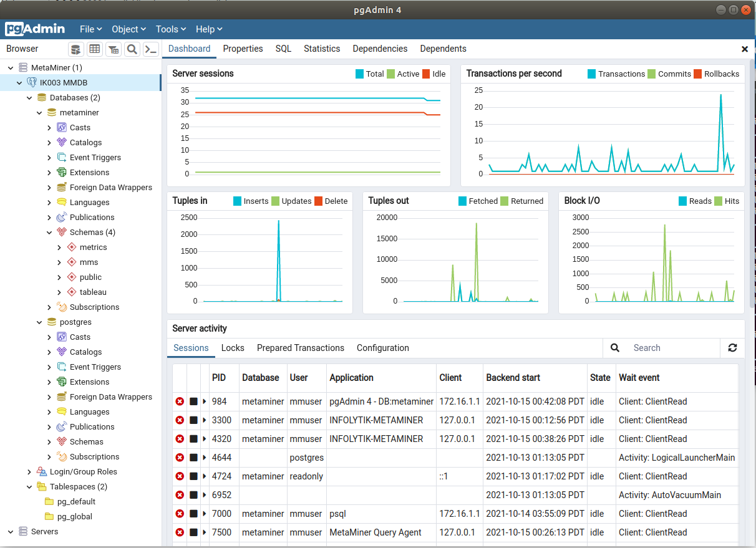Expand details of PID 4724 row
756x548 pixels.
pos(205,476)
